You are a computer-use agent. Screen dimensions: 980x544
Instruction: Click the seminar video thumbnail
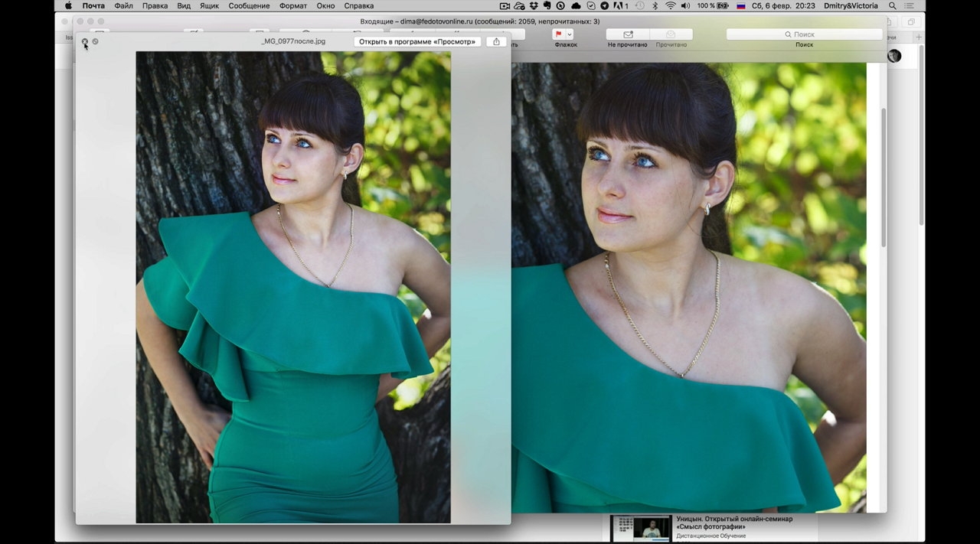[x=641, y=528]
